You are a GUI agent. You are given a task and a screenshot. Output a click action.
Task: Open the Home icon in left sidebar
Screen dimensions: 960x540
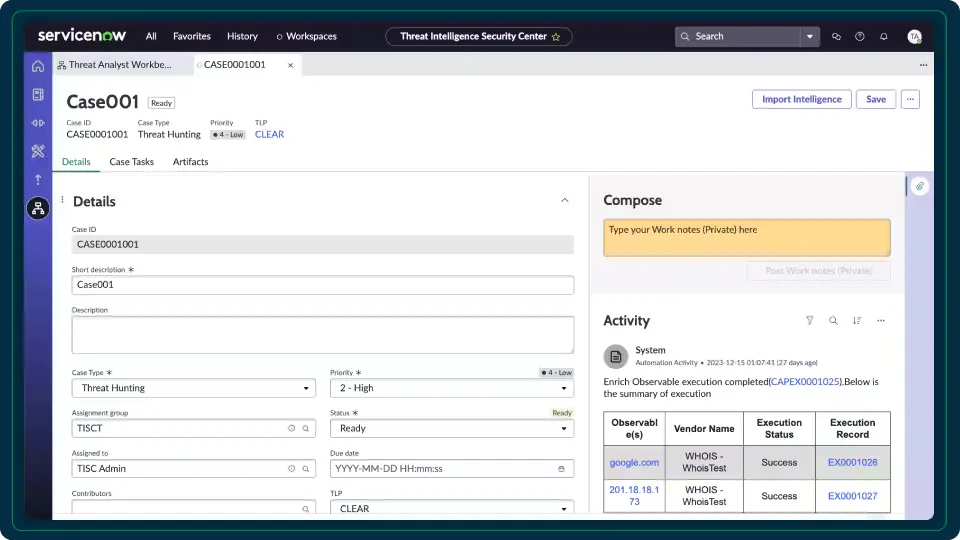pos(38,66)
